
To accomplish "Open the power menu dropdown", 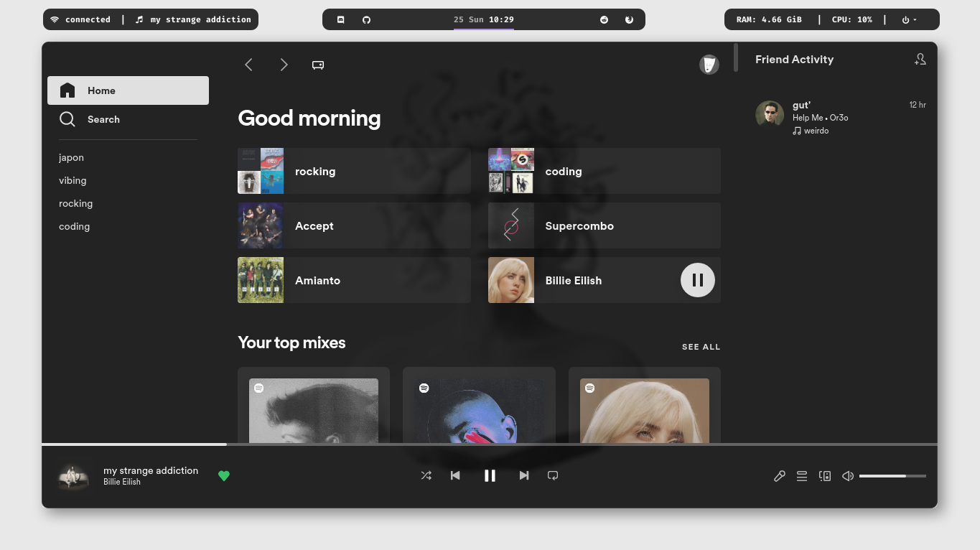I will pyautogui.click(x=909, y=19).
